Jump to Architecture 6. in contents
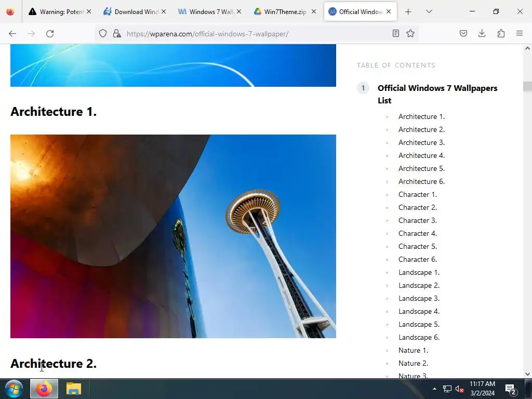This screenshot has height=399, width=532. (x=421, y=181)
